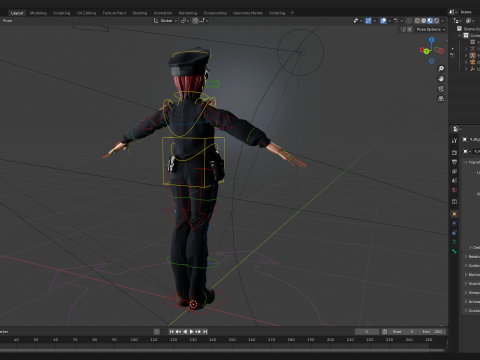
Task: Open the shading options dropdown arrow
Action: [x=443, y=21]
